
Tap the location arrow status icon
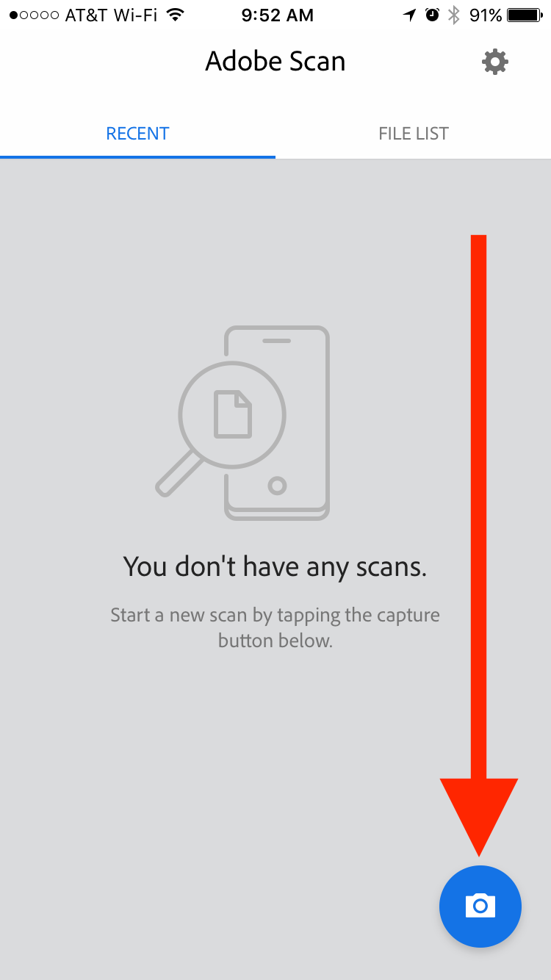tap(410, 15)
